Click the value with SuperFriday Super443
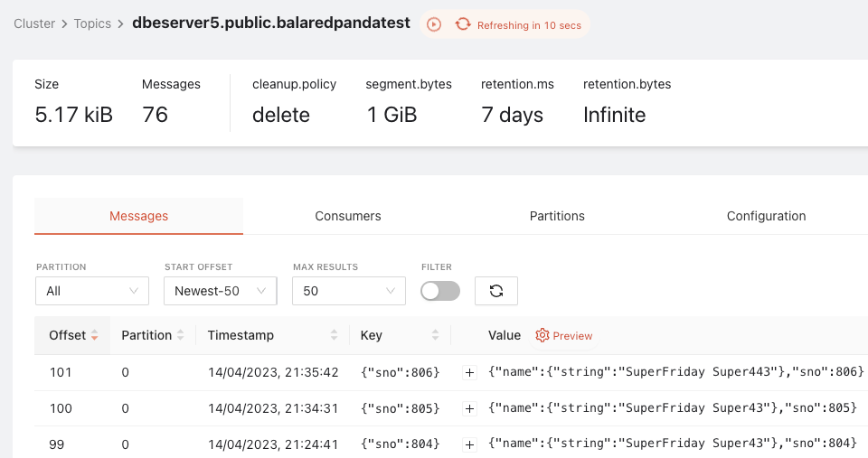This screenshot has height=458, width=868. click(x=676, y=371)
